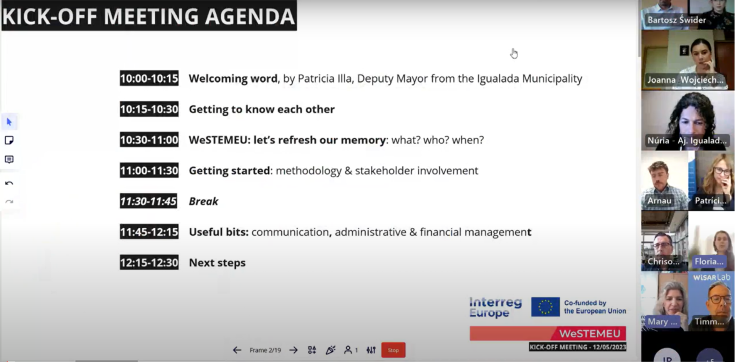Click the 11:00-11:30 time label

(149, 171)
